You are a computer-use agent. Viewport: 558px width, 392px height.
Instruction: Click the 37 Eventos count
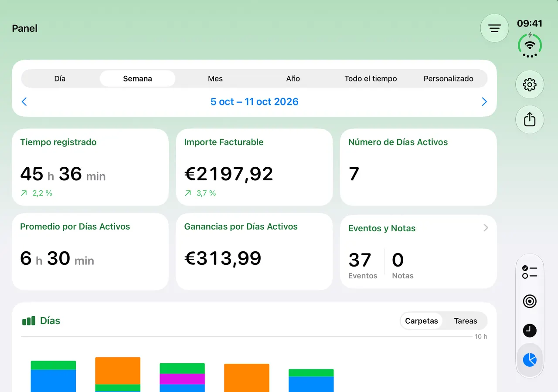point(363,265)
